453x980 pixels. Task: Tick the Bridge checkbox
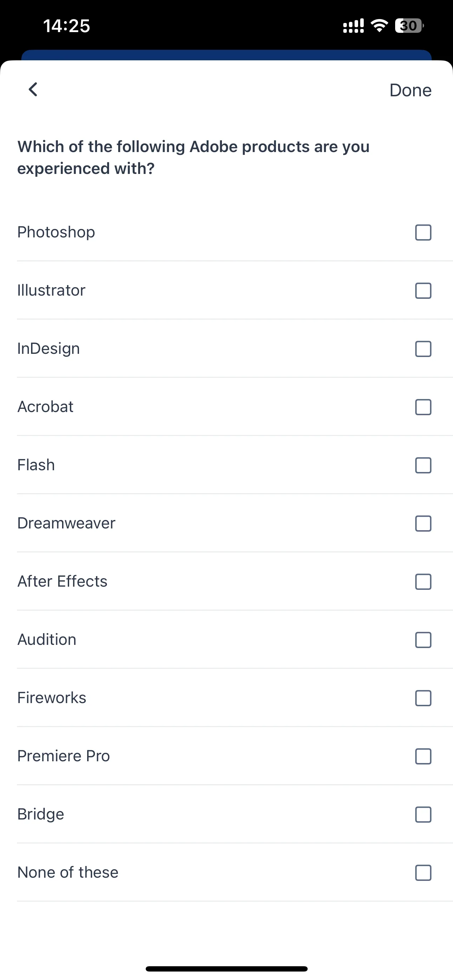click(423, 815)
